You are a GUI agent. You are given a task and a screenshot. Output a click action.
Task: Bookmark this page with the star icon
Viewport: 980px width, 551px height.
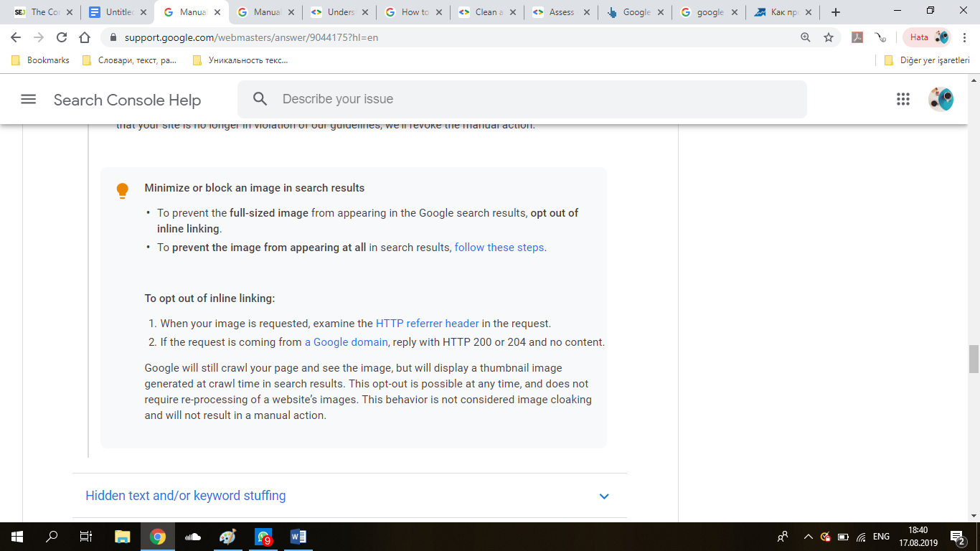[x=829, y=37]
